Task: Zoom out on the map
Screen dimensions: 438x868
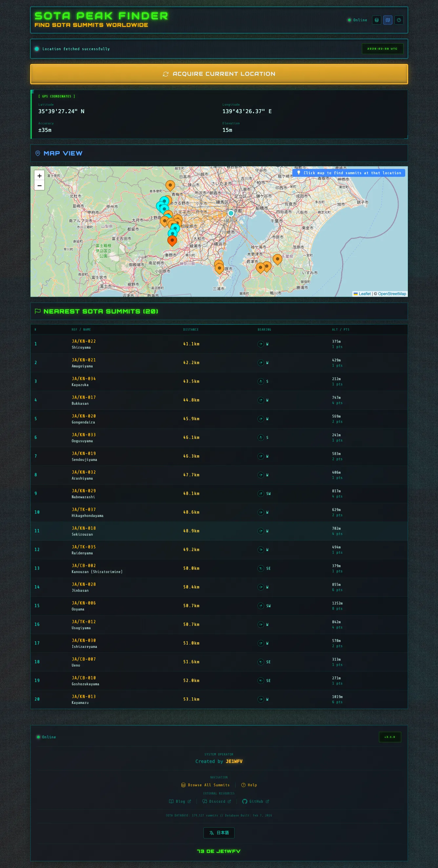Action: pyautogui.click(x=39, y=186)
